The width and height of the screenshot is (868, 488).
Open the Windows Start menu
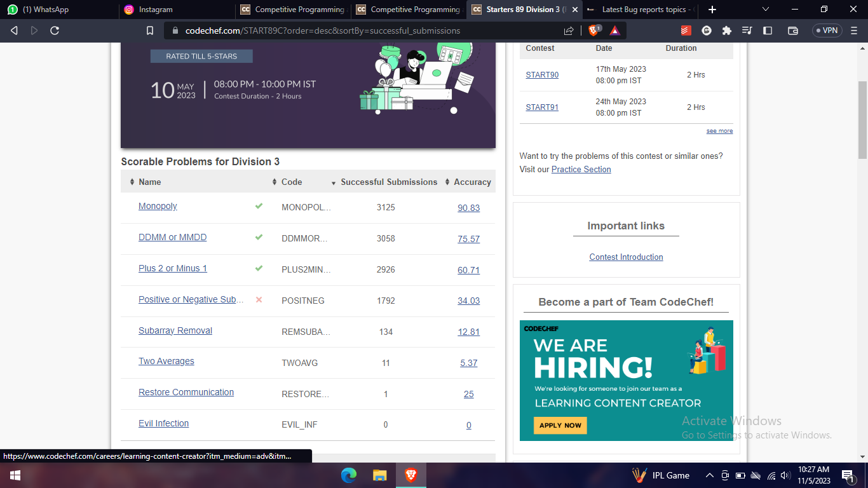15,475
